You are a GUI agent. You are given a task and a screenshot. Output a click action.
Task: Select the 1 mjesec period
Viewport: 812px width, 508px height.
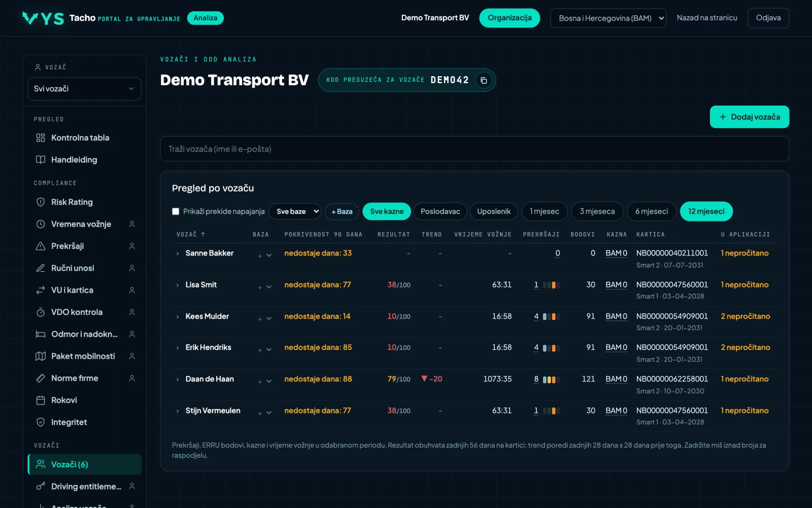pyautogui.click(x=545, y=211)
